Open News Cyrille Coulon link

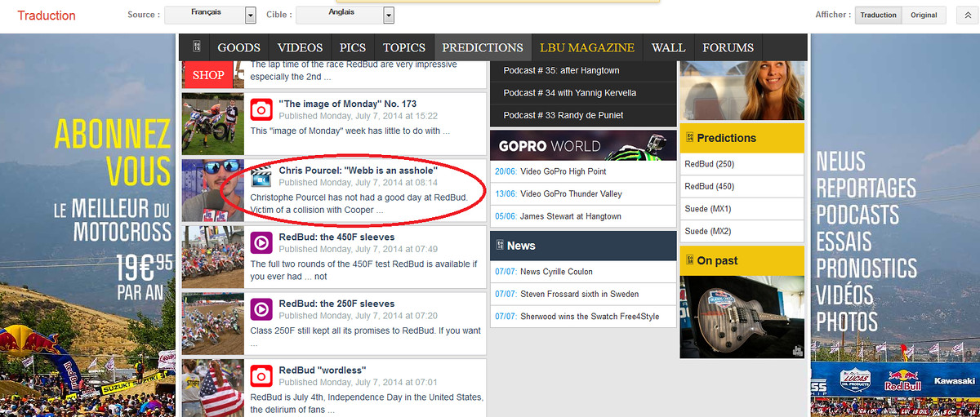[556, 272]
